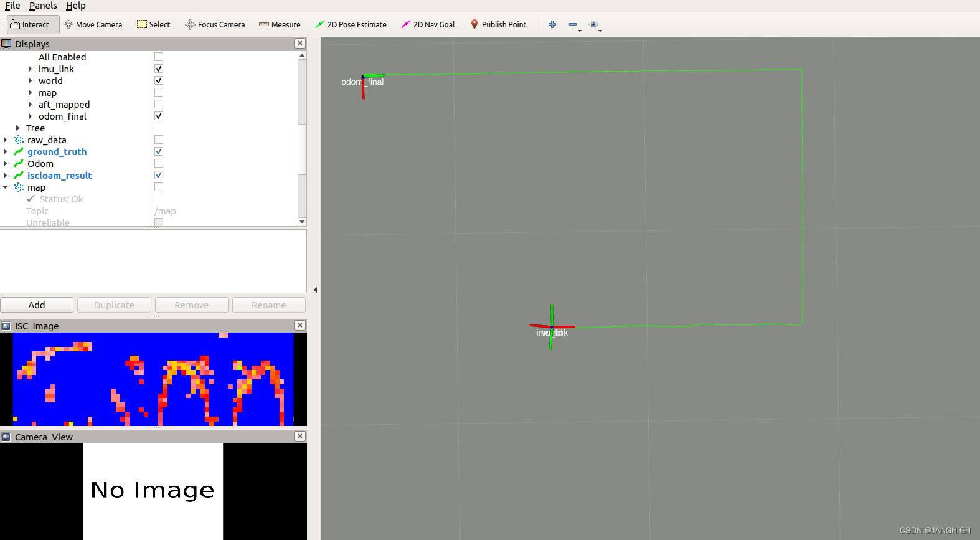Viewport: 980px width, 540px height.
Task: Expand the aft_mapped frame entry
Action: (30, 105)
